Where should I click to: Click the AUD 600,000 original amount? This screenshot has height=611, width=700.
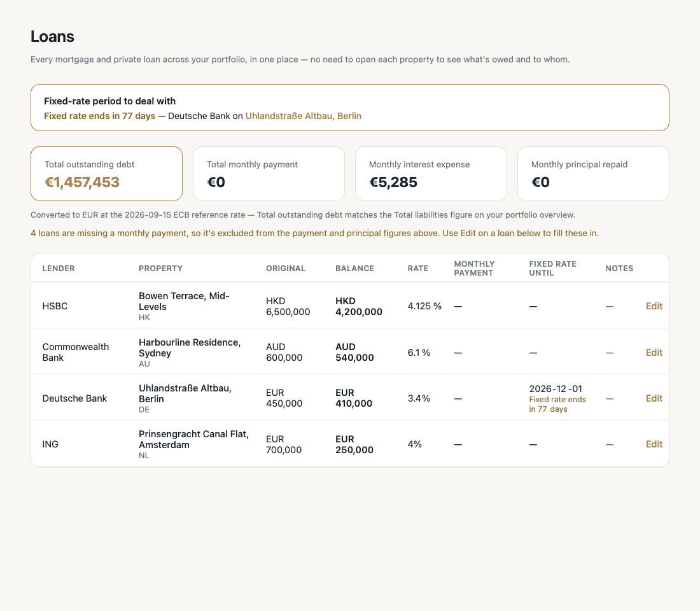coord(284,353)
